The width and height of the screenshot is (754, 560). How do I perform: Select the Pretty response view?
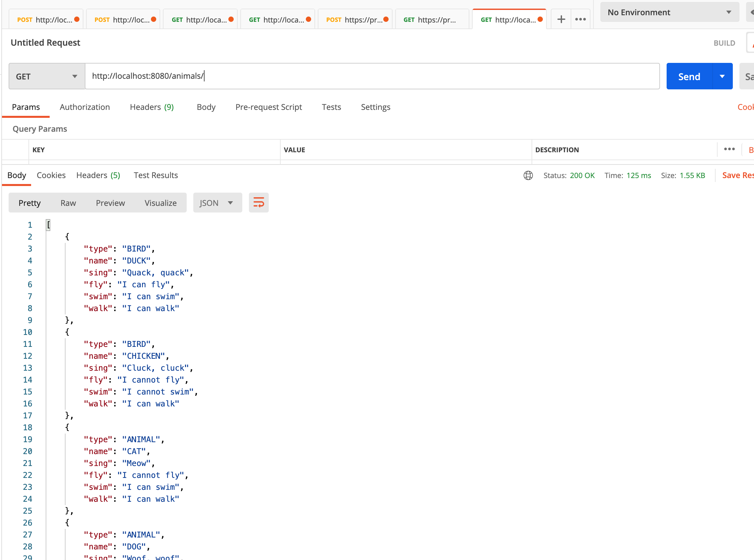click(x=29, y=203)
